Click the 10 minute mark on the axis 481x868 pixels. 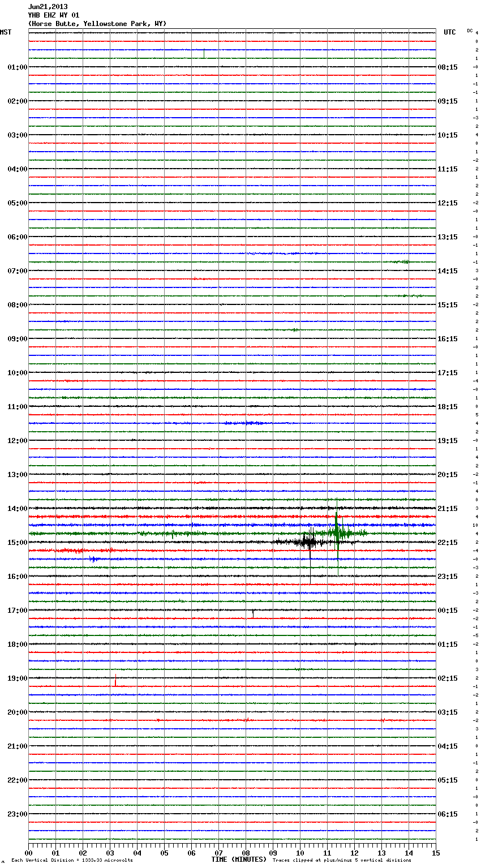[x=300, y=853]
